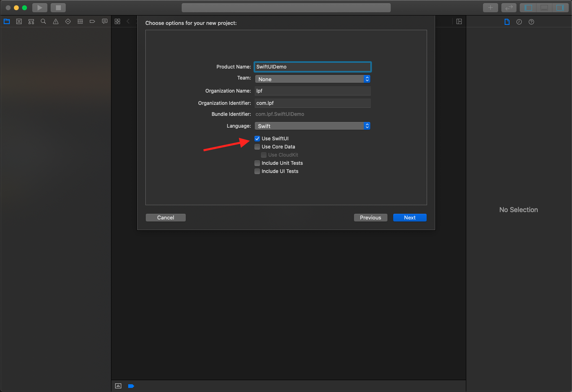Open the Report navigator speech bubble icon
Screen dimensions: 572x392
point(105,21)
